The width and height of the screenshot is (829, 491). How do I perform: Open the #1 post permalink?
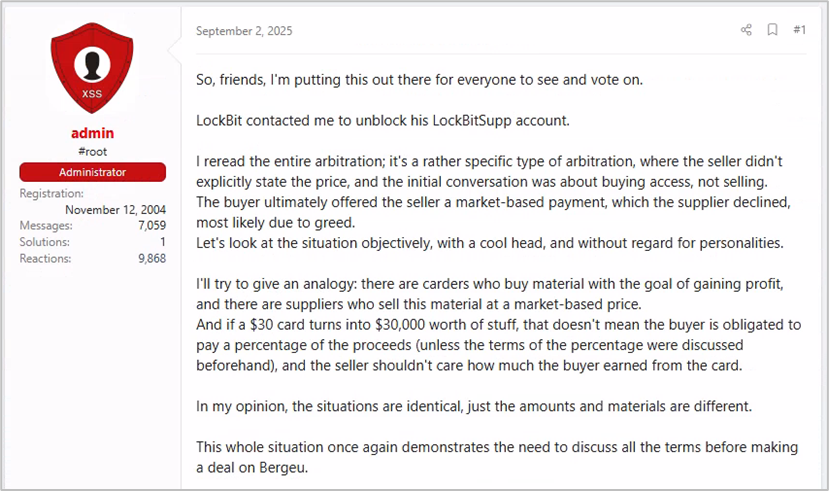tap(799, 30)
